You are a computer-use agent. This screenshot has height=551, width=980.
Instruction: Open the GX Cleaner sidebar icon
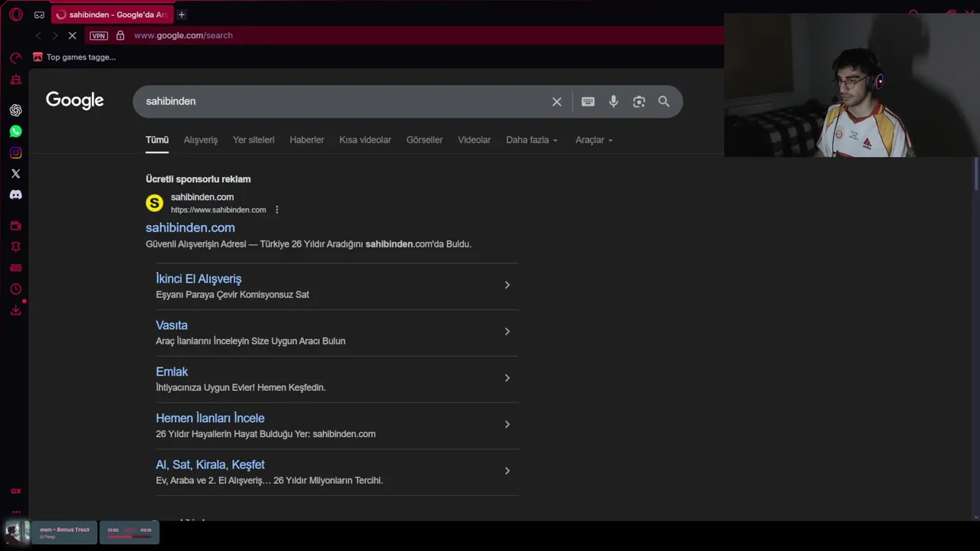point(15,80)
